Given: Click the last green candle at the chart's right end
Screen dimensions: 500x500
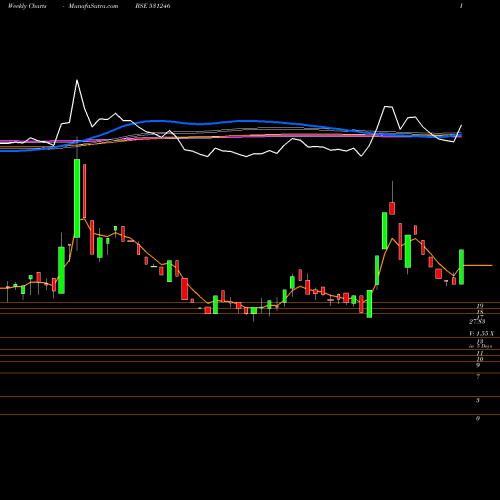Looking at the screenshot, I should [462, 267].
